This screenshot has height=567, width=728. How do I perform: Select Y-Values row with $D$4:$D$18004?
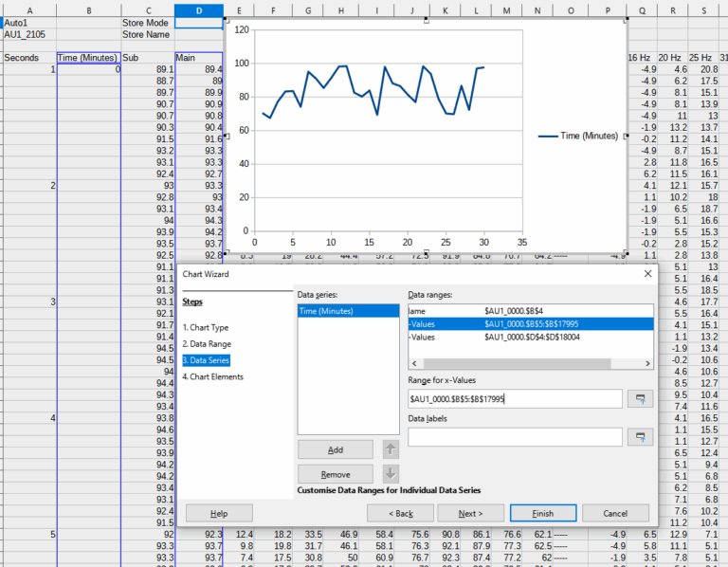(531, 338)
